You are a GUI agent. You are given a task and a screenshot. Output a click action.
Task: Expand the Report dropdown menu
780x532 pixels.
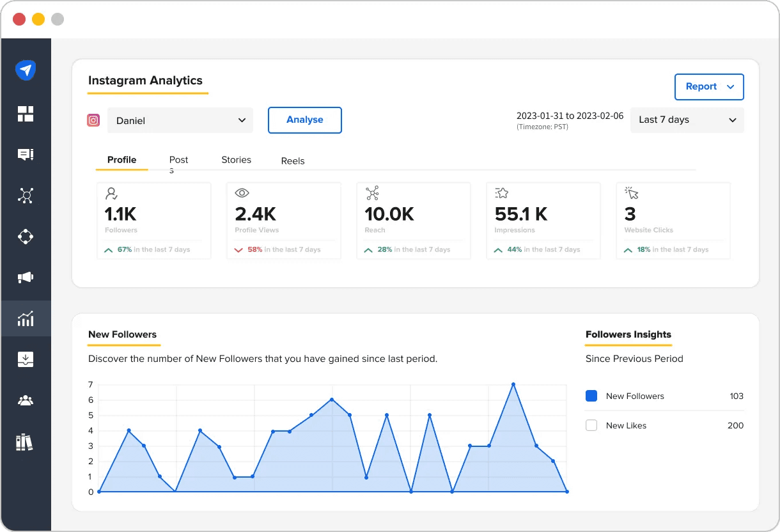click(709, 87)
